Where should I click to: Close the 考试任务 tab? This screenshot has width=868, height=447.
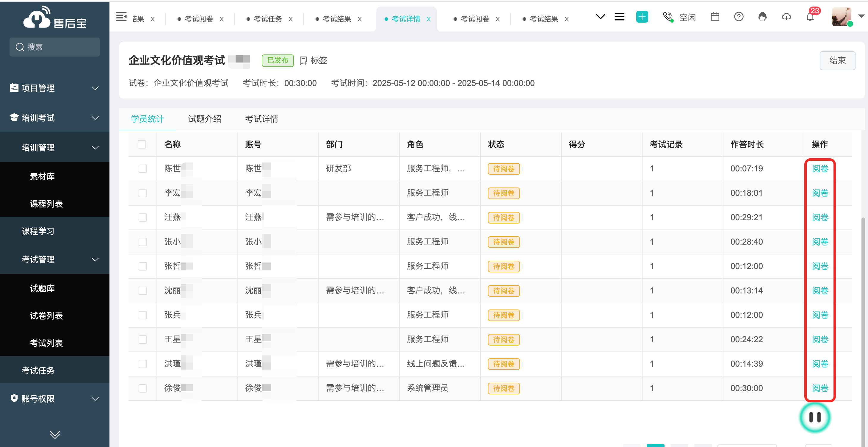coord(290,19)
